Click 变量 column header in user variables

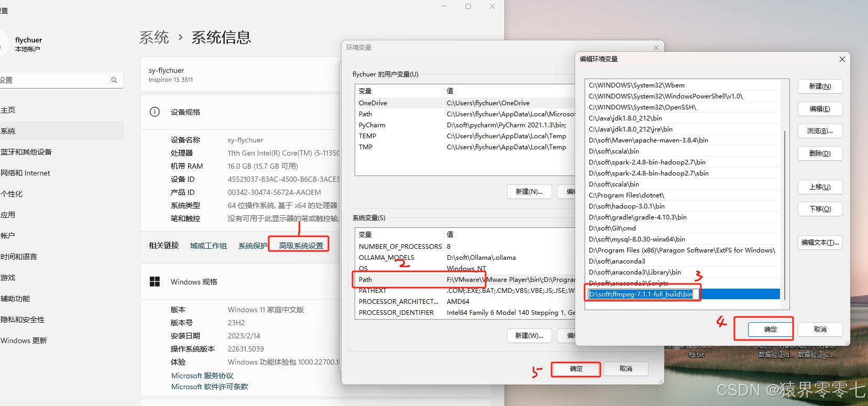coord(399,91)
